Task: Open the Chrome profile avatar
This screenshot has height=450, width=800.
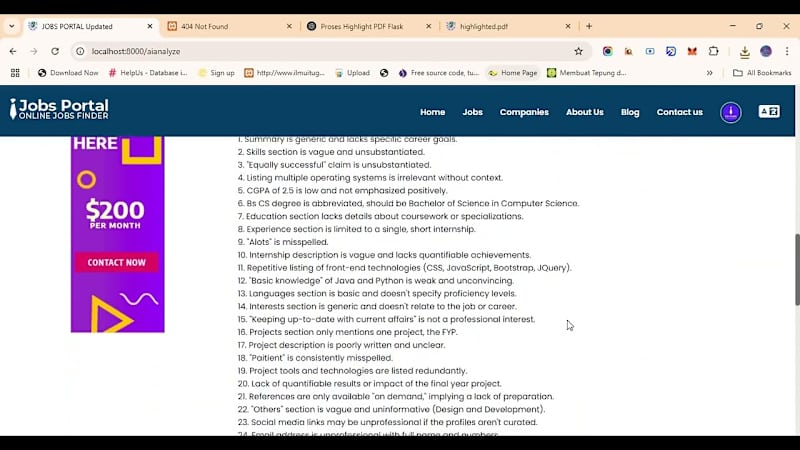Action: [766, 51]
